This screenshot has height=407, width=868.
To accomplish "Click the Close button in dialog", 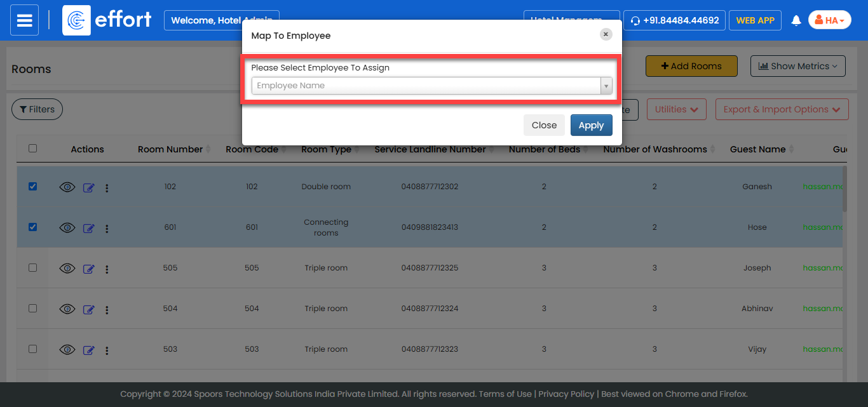I will click(544, 125).
